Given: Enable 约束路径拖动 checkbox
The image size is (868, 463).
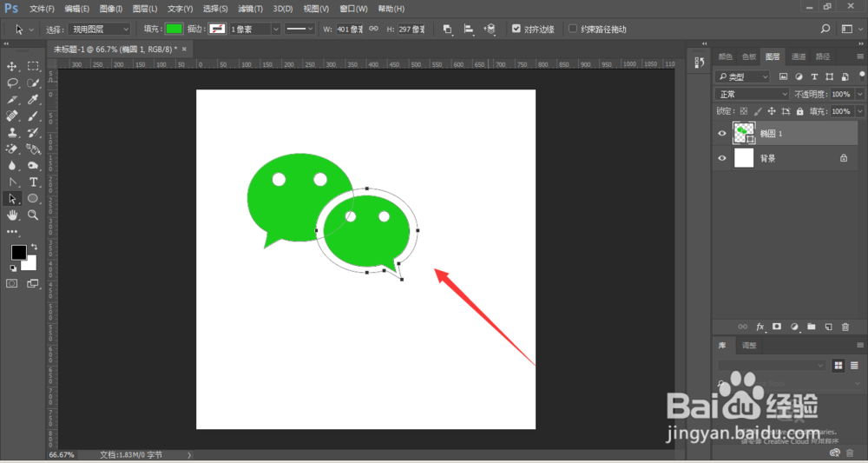Looking at the screenshot, I should (573, 29).
